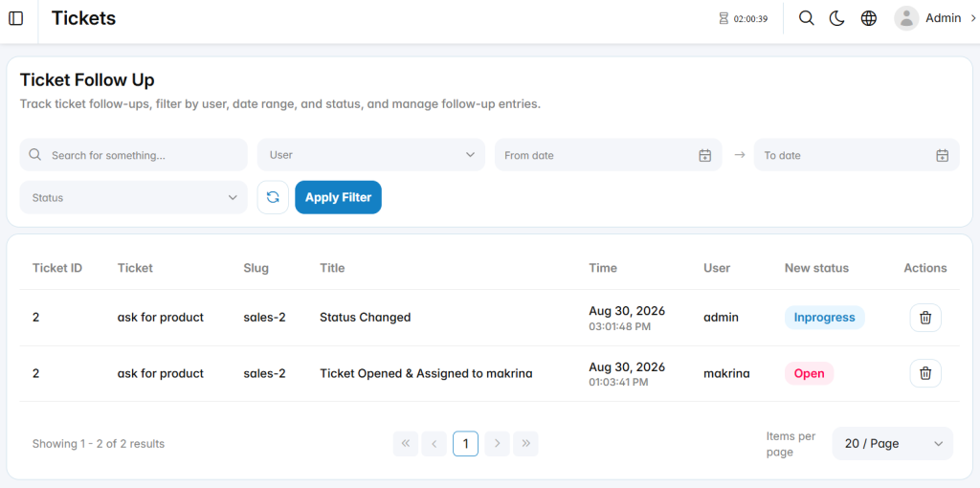This screenshot has width=980, height=488.
Task: Click the Ticket Follow Up heading
Action: 87,80
